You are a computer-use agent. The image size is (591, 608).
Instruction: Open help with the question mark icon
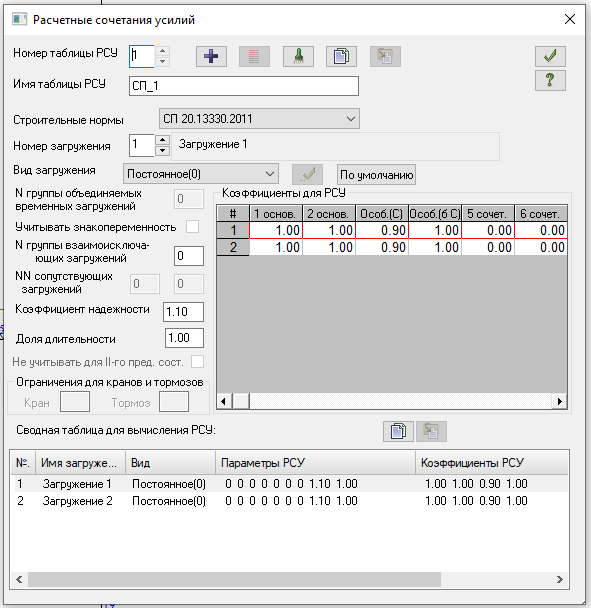pyautogui.click(x=550, y=80)
